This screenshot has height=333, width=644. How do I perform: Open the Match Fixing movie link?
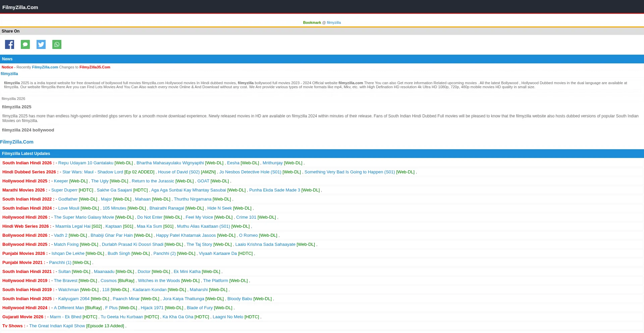click(66, 244)
